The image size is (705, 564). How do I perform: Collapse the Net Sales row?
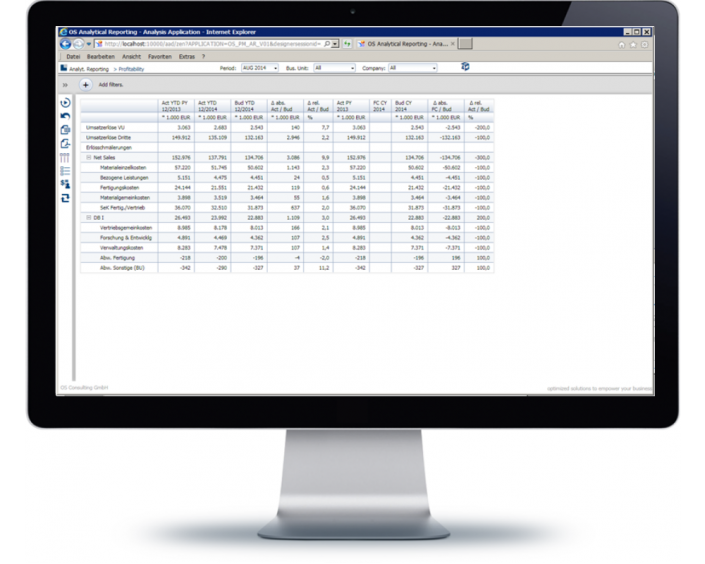pyautogui.click(x=88, y=157)
